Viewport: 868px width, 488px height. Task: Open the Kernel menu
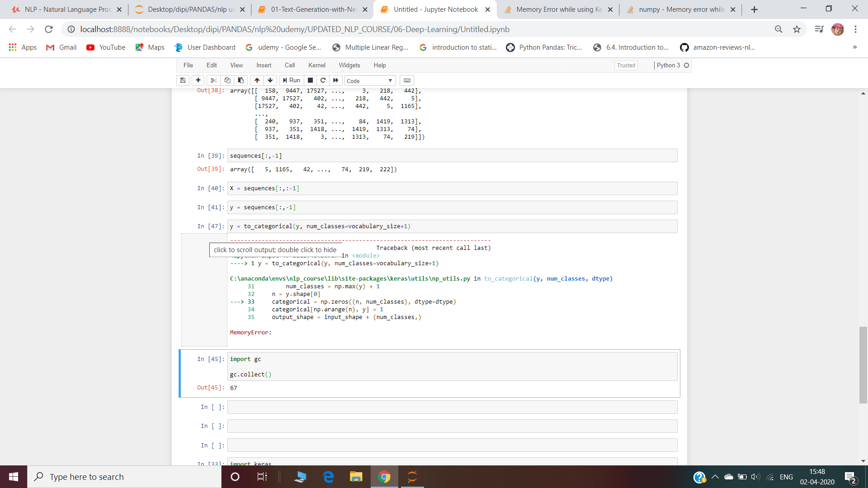point(316,66)
